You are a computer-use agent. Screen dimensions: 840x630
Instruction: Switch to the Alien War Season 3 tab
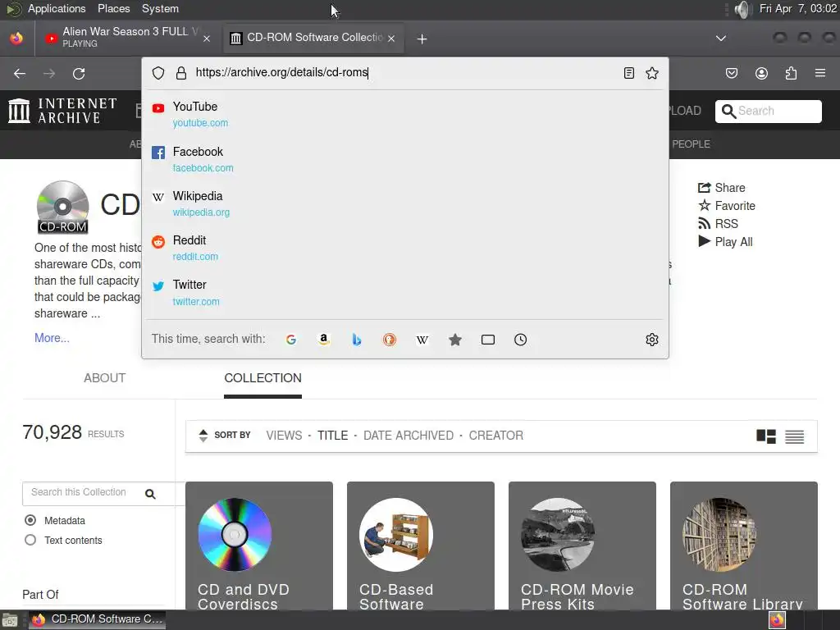[128, 38]
